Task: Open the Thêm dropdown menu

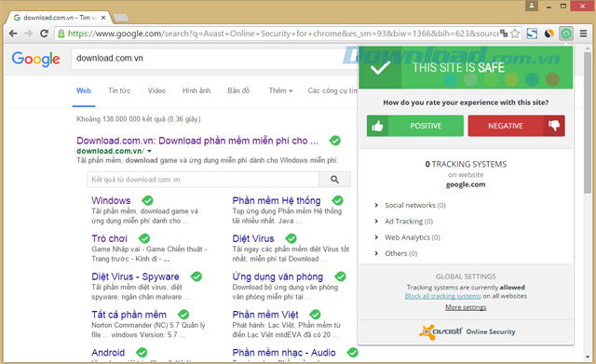Action: pos(280,91)
